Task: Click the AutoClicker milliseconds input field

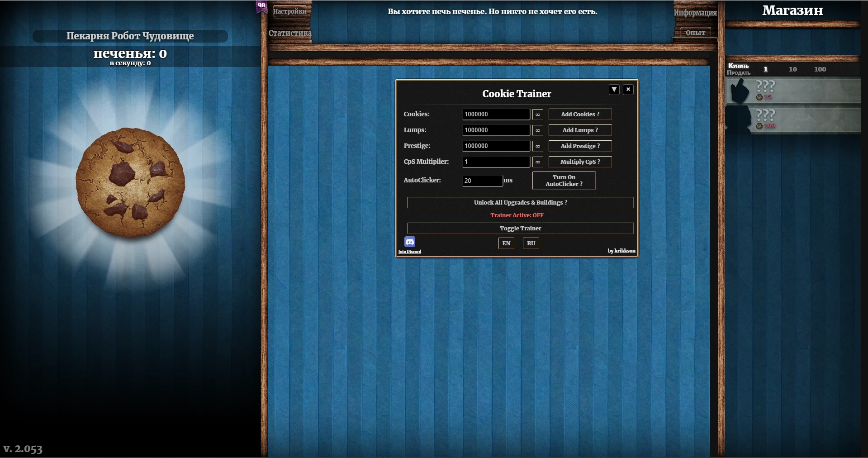Action: 481,181
